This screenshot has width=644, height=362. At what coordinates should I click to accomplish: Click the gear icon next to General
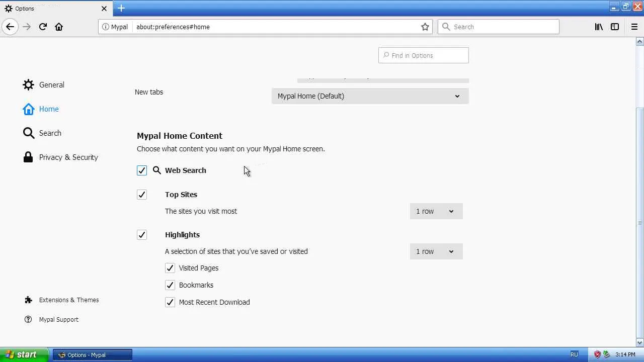(29, 84)
